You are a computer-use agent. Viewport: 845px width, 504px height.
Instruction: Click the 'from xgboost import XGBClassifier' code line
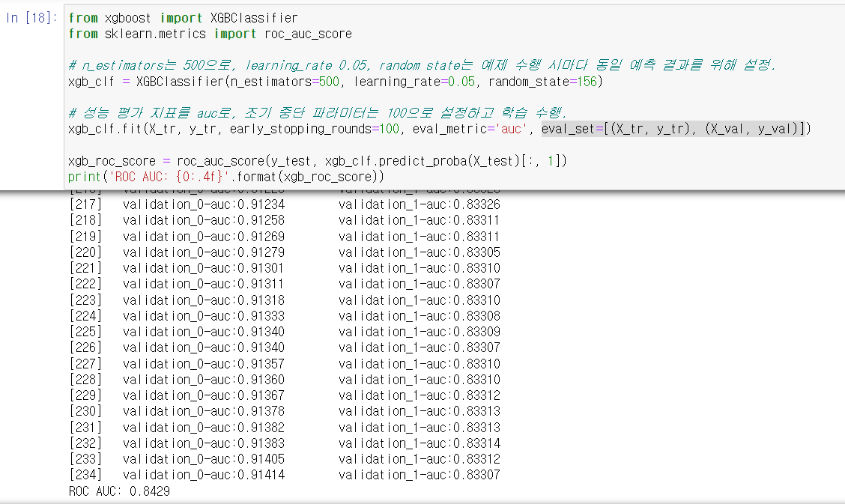pyautogui.click(x=183, y=18)
